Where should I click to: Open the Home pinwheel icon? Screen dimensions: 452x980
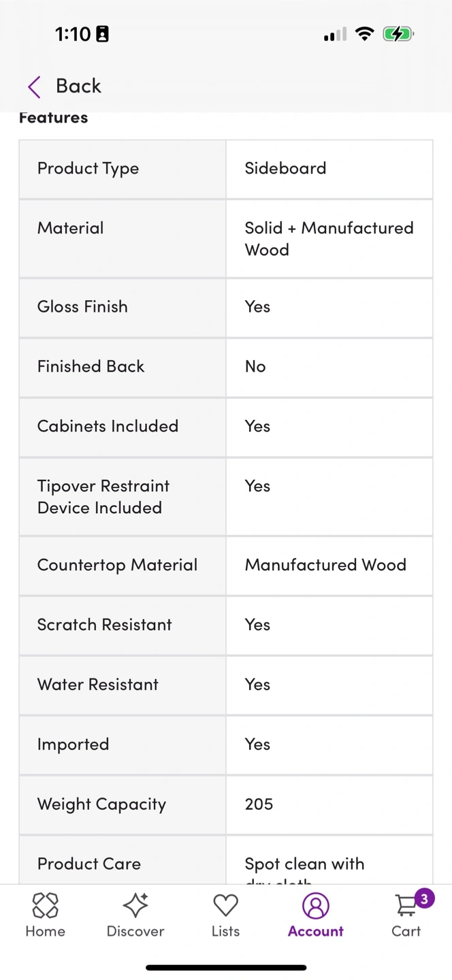point(45,906)
